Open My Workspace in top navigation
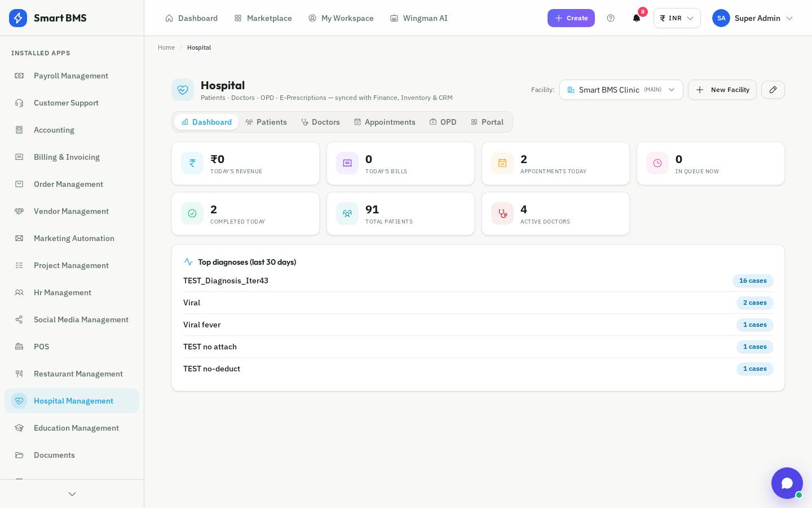Image resolution: width=812 pixels, height=508 pixels. (341, 18)
